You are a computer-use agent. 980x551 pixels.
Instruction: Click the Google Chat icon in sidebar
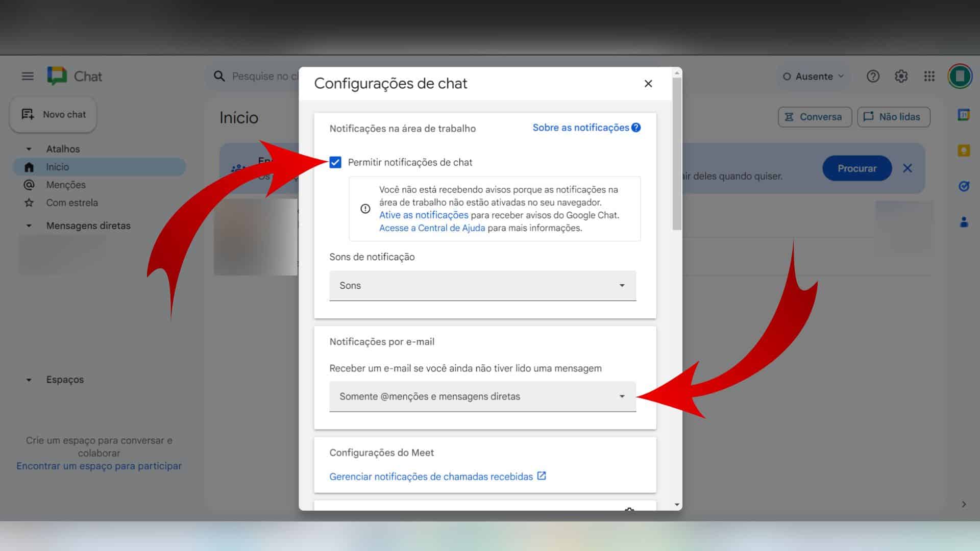pyautogui.click(x=57, y=76)
